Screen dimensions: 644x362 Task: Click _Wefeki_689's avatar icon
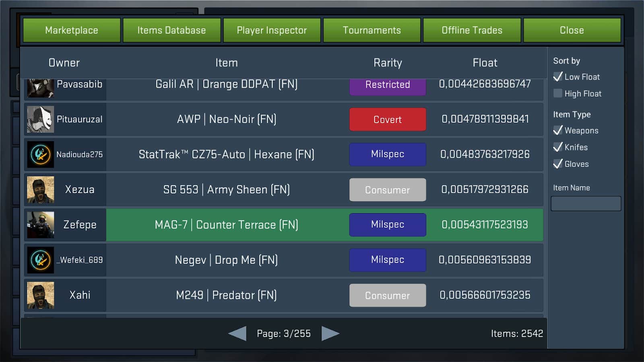coord(40,260)
